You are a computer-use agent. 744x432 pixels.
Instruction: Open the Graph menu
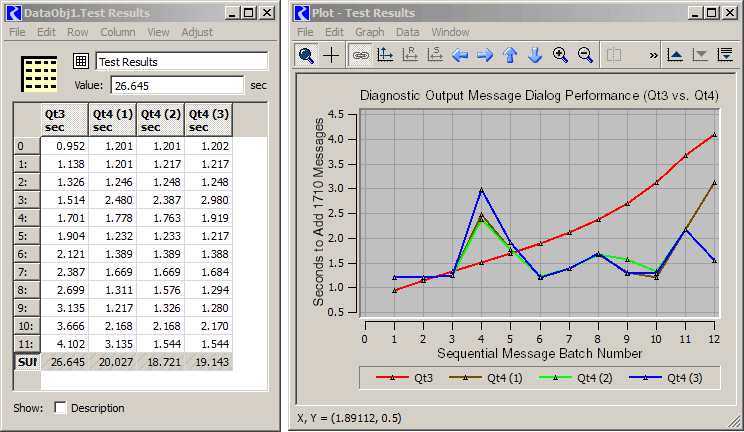[x=370, y=32]
